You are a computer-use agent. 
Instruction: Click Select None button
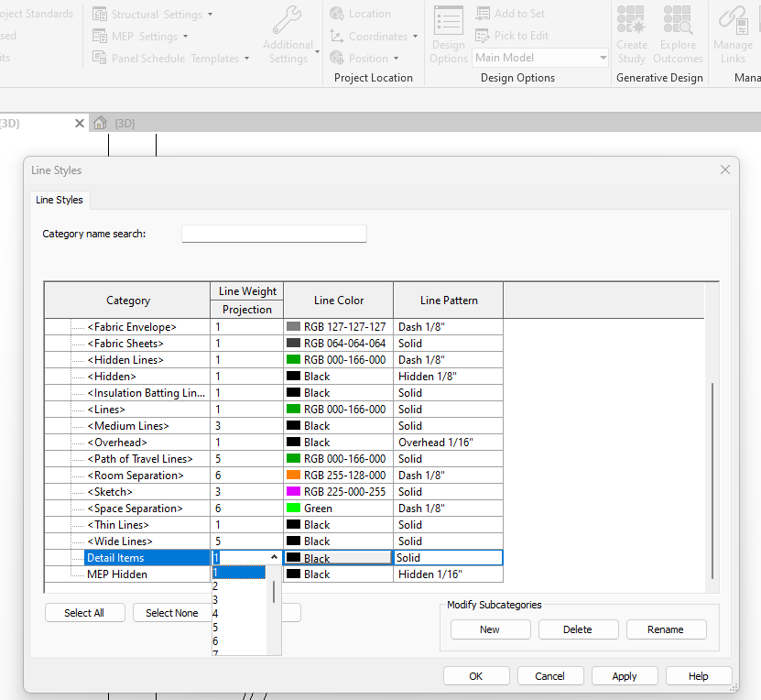[x=172, y=613]
